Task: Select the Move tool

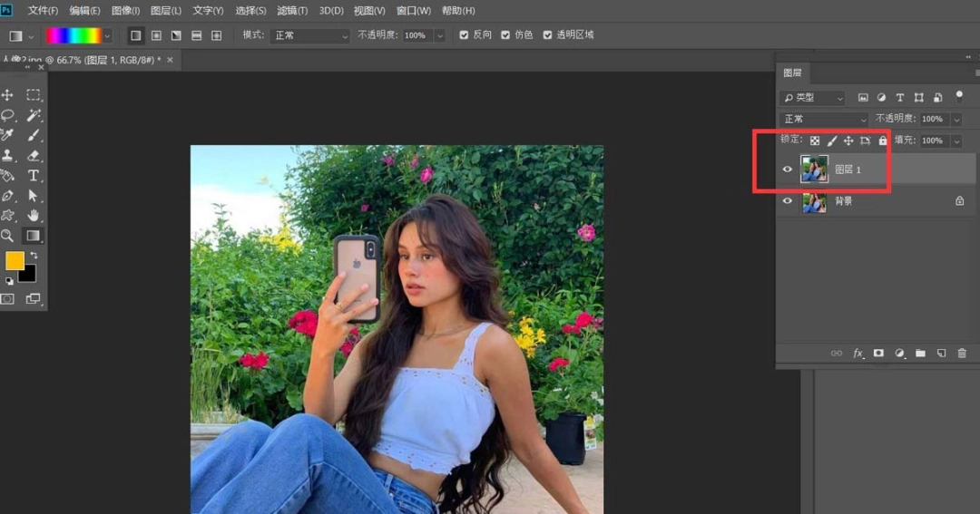Action: pos(7,95)
